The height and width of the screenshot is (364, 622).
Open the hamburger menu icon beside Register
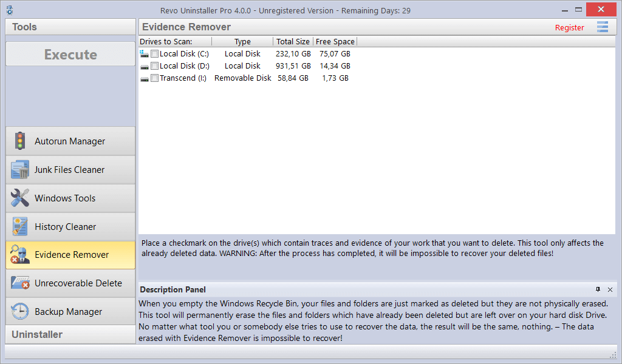(x=602, y=27)
